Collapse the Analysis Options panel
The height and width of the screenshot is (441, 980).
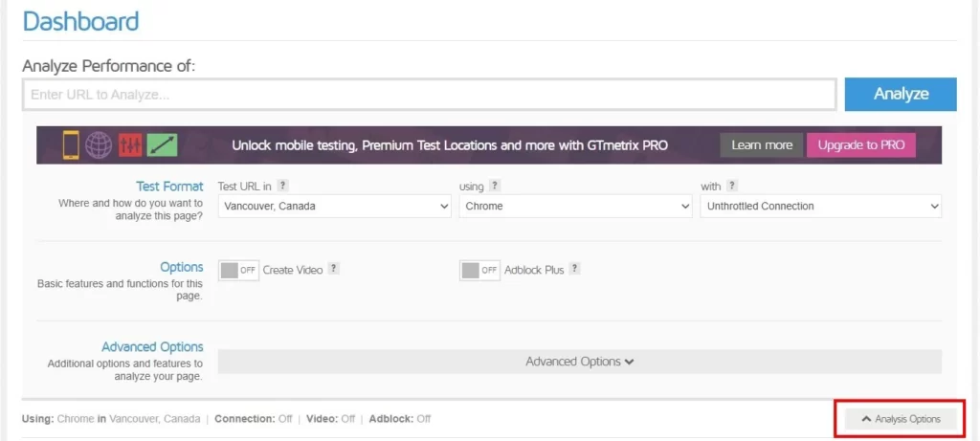[901, 419]
